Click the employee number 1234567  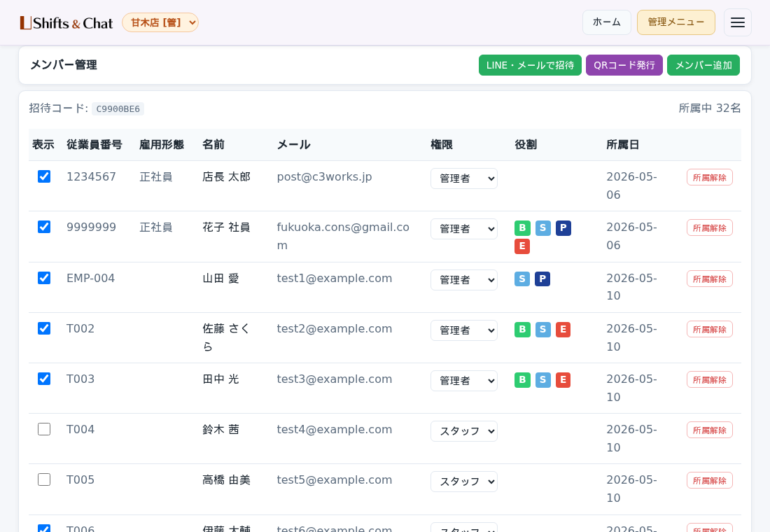pos(91,177)
